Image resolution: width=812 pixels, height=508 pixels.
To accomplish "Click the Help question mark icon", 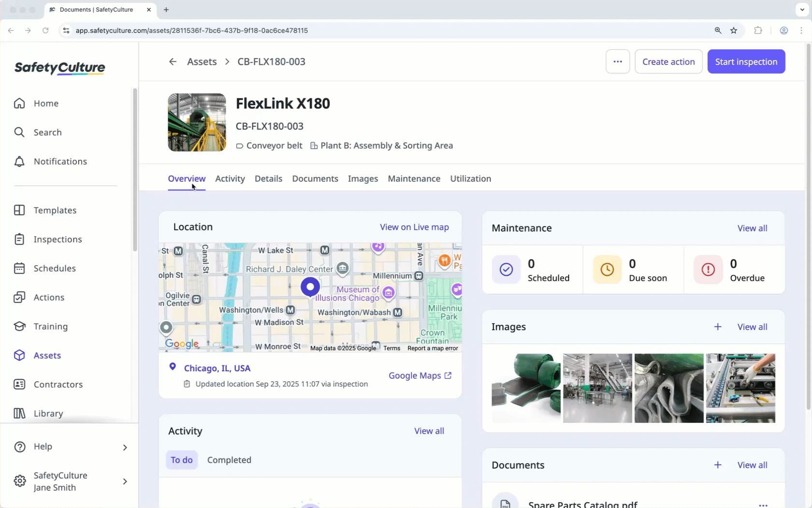I will (20, 447).
